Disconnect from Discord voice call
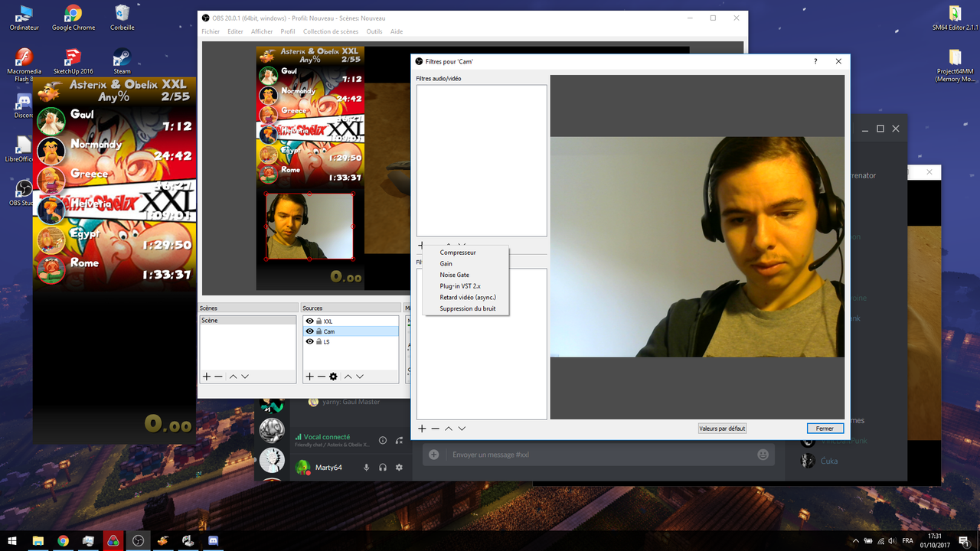 pos(399,440)
